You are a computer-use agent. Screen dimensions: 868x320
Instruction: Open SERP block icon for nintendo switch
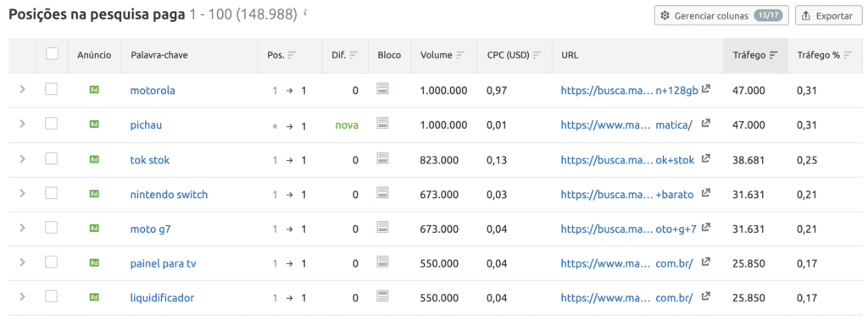[x=382, y=192]
